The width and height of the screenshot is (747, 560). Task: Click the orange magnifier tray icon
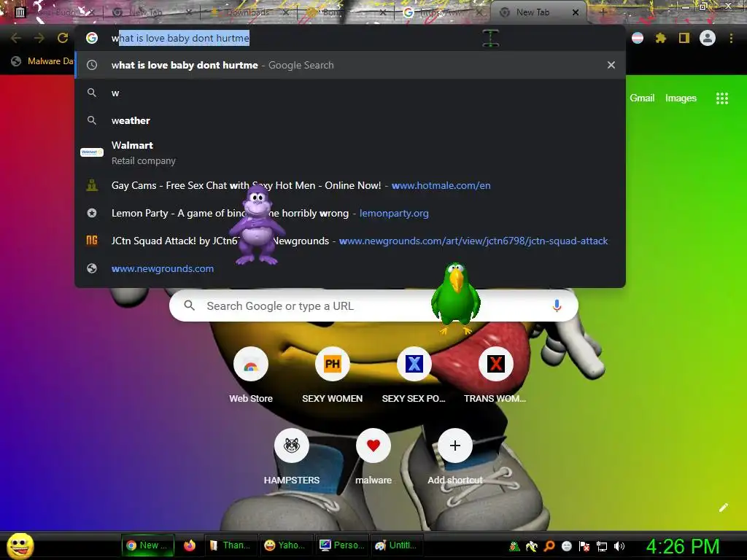coord(549,546)
